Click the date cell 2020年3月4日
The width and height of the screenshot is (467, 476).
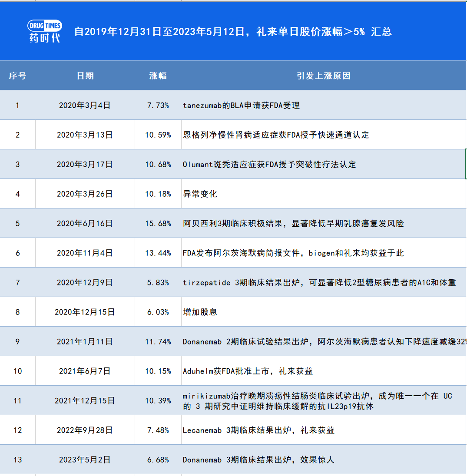pyautogui.click(x=85, y=105)
